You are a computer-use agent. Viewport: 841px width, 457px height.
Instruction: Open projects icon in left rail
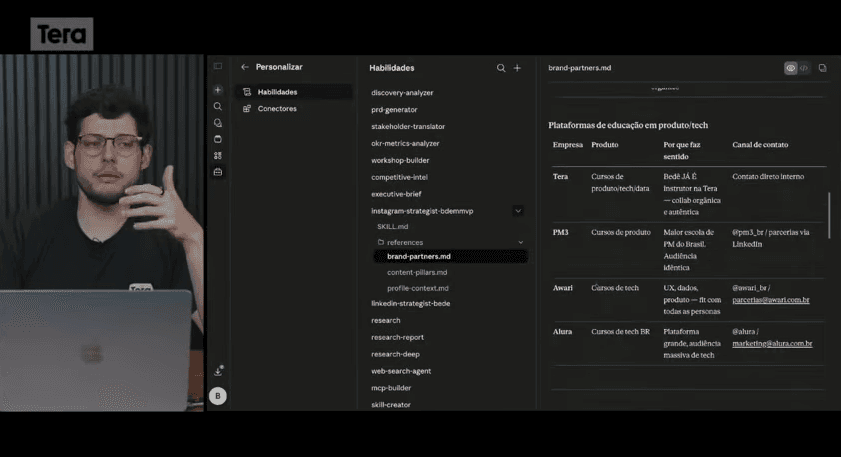click(x=218, y=139)
